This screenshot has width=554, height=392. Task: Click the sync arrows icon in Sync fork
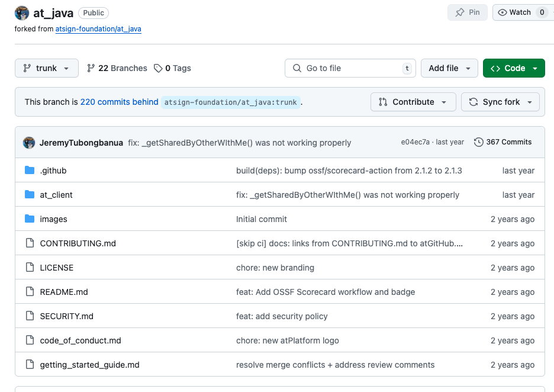(x=474, y=102)
